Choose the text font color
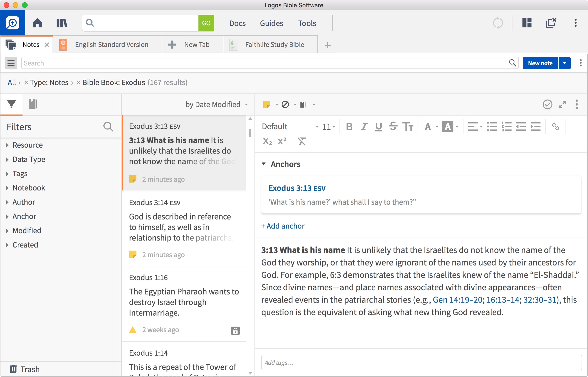The width and height of the screenshot is (588, 377). 427,127
